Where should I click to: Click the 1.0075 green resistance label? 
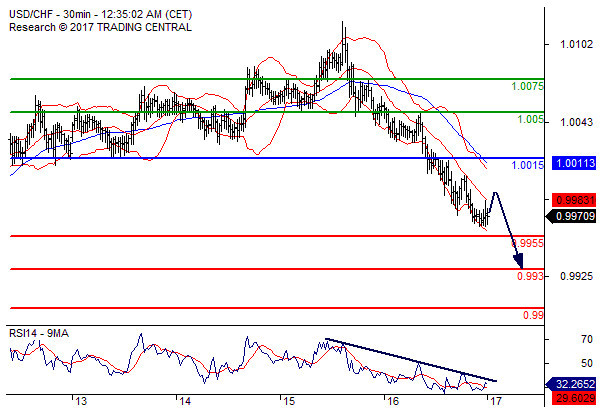tap(527, 86)
